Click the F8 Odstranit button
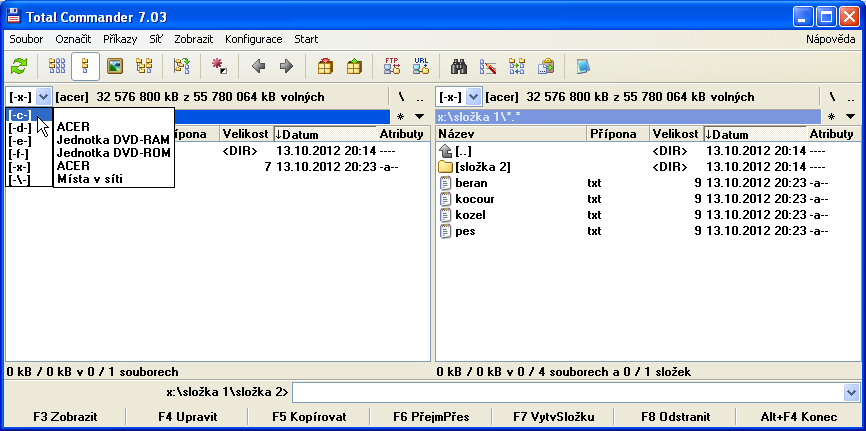The width and height of the screenshot is (866, 431). point(675,417)
